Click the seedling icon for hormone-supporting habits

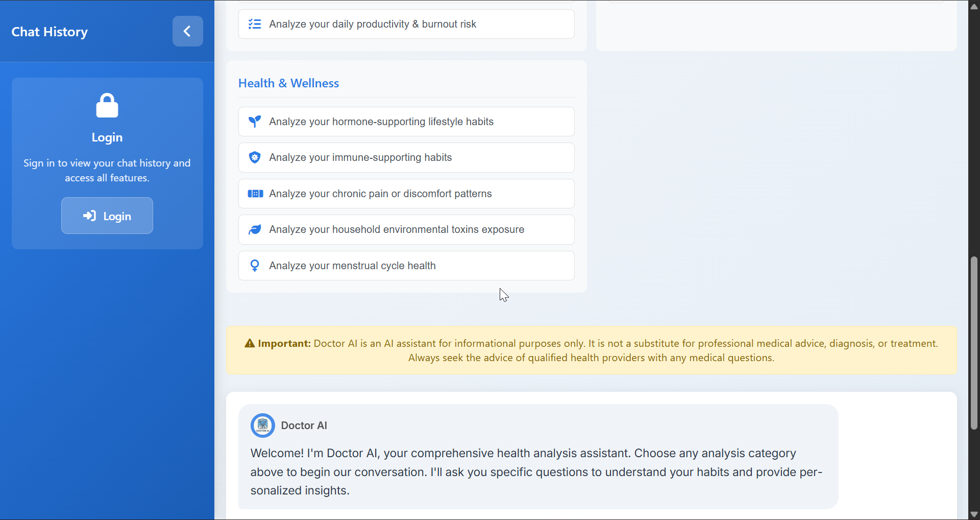tap(255, 122)
